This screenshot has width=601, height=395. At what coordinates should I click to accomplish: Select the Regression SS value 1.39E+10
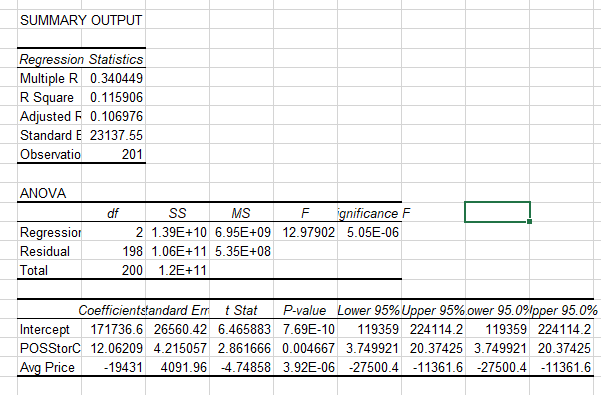tap(179, 232)
